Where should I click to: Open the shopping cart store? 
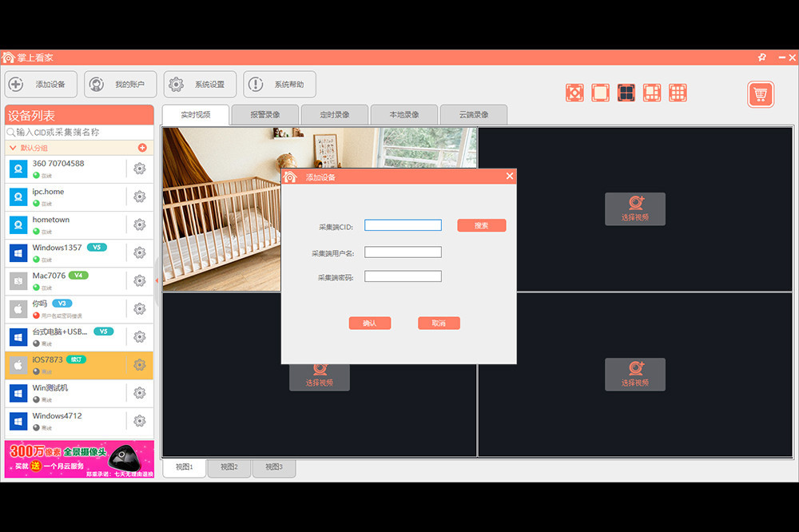pos(760,93)
